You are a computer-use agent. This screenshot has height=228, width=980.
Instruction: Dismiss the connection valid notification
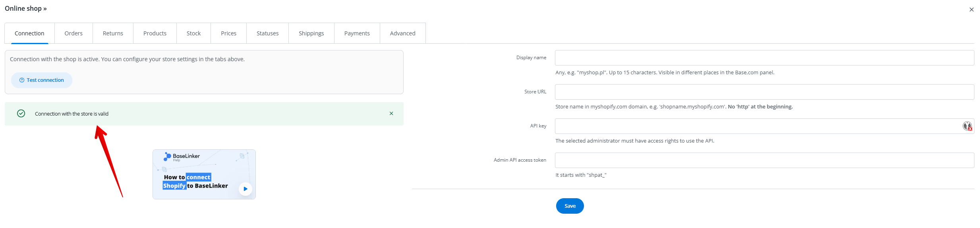coord(391,114)
